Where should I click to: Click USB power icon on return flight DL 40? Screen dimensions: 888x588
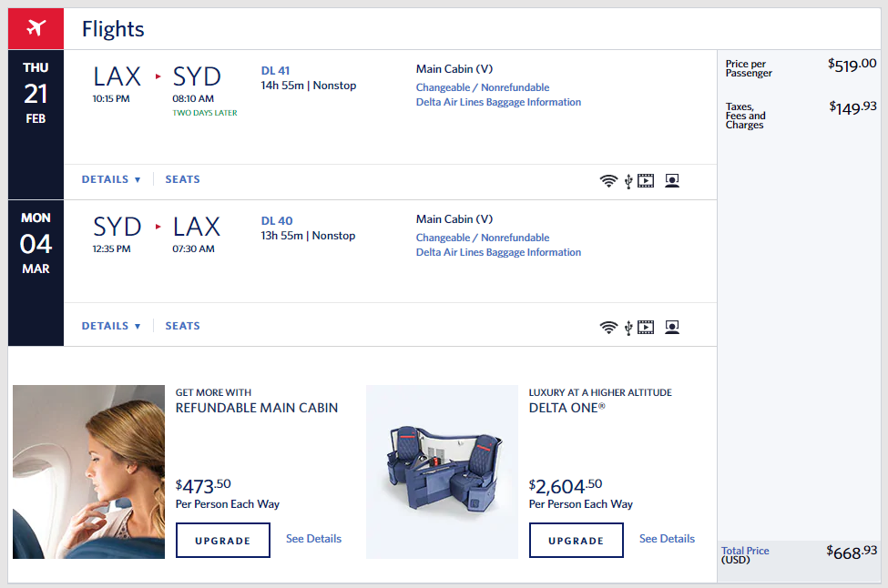(628, 327)
